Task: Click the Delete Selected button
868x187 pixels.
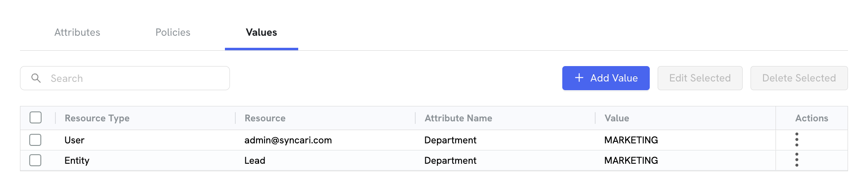Action: [x=799, y=78]
